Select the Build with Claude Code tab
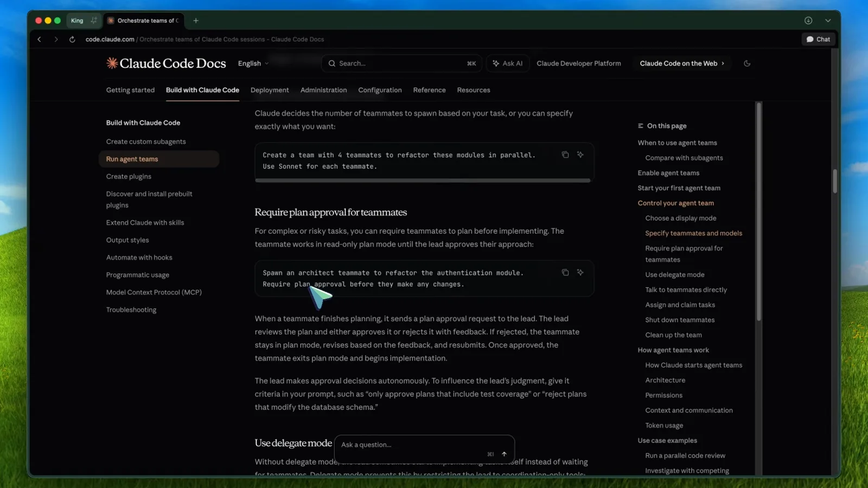Image resolution: width=868 pixels, height=488 pixels. 202,90
